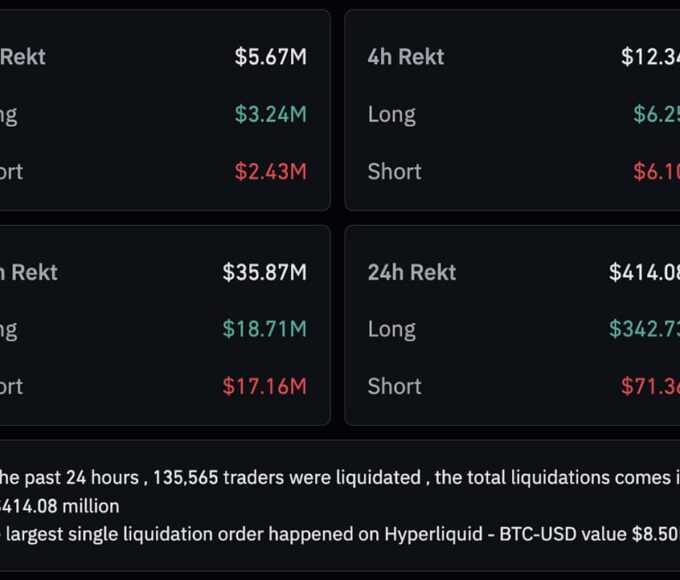
Task: Click the $5.67M rekt total
Action: click(270, 57)
